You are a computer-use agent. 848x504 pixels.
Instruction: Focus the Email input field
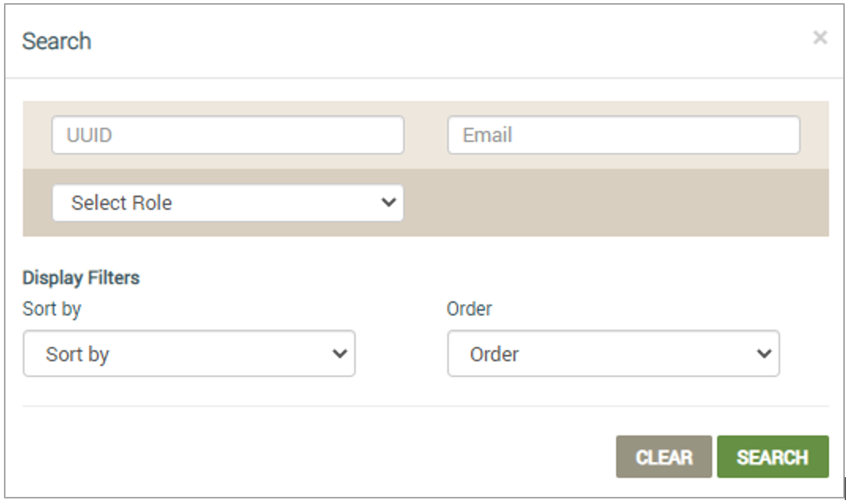[623, 135]
